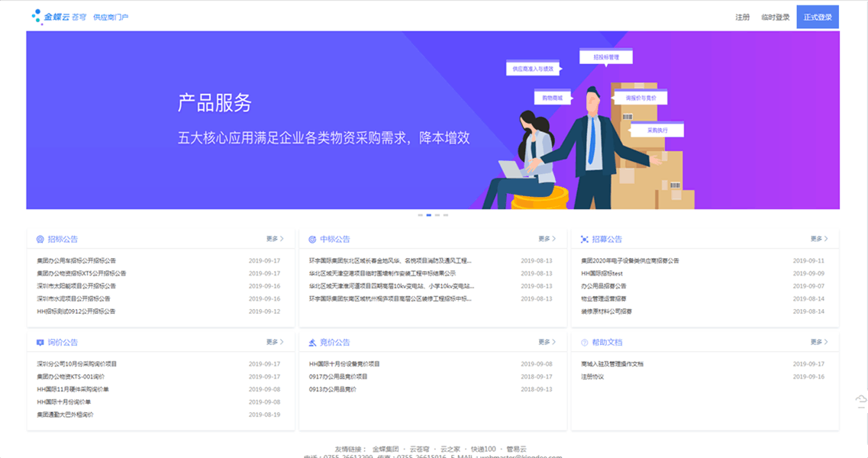Screen dimensions: 868x458
Task: Click the 帮助文档 help icon
Action: (585, 343)
